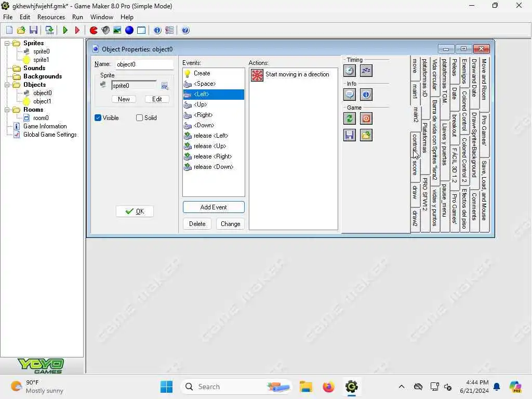This screenshot has width=532, height=399.
Task: Run game in debug mode with red play icon
Action: coord(77,30)
